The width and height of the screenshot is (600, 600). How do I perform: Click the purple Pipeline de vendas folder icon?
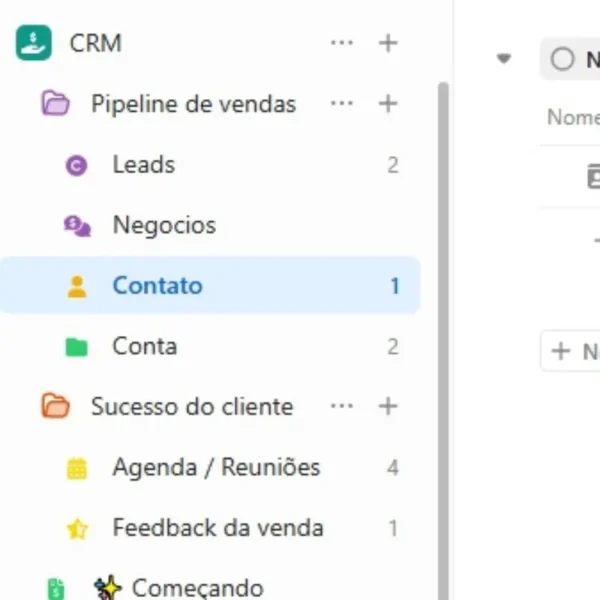tap(56, 104)
